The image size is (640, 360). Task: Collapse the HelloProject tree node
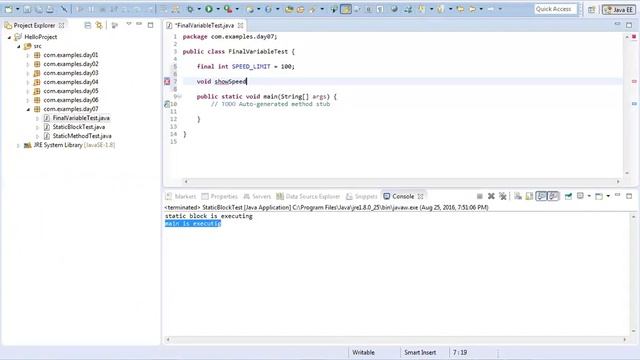(9, 37)
